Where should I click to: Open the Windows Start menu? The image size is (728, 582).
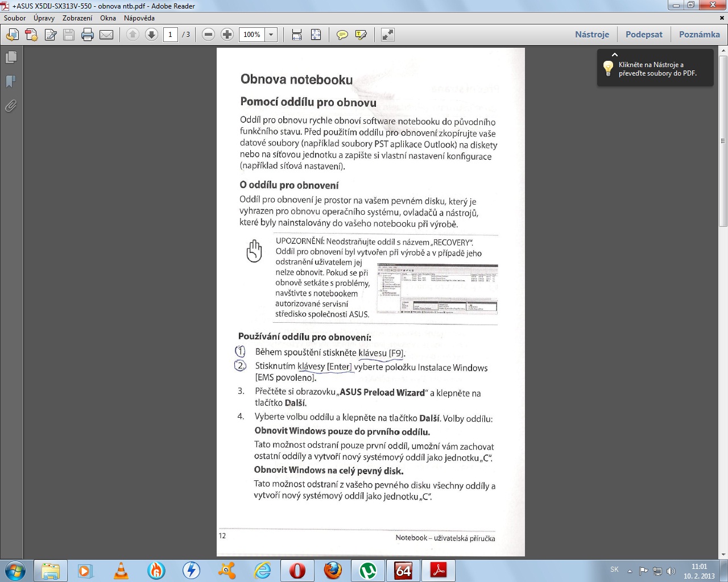click(x=15, y=571)
